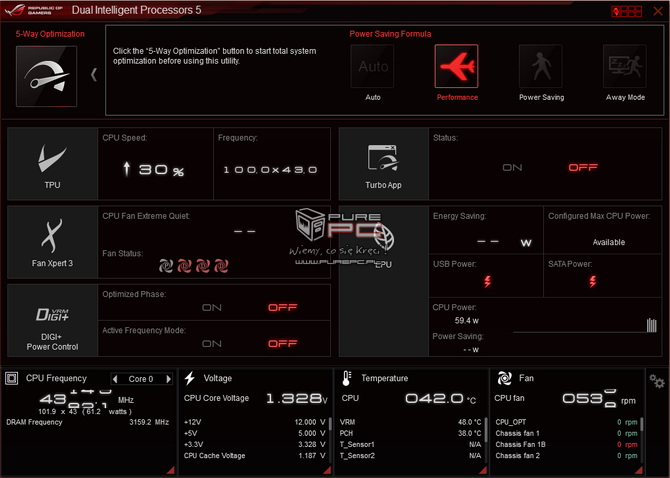Click the Temperature thermometer icon

point(347,378)
